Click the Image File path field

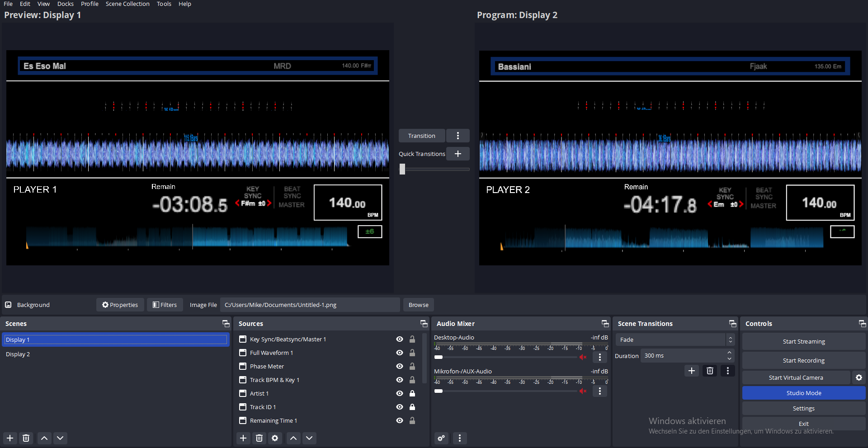pos(310,305)
